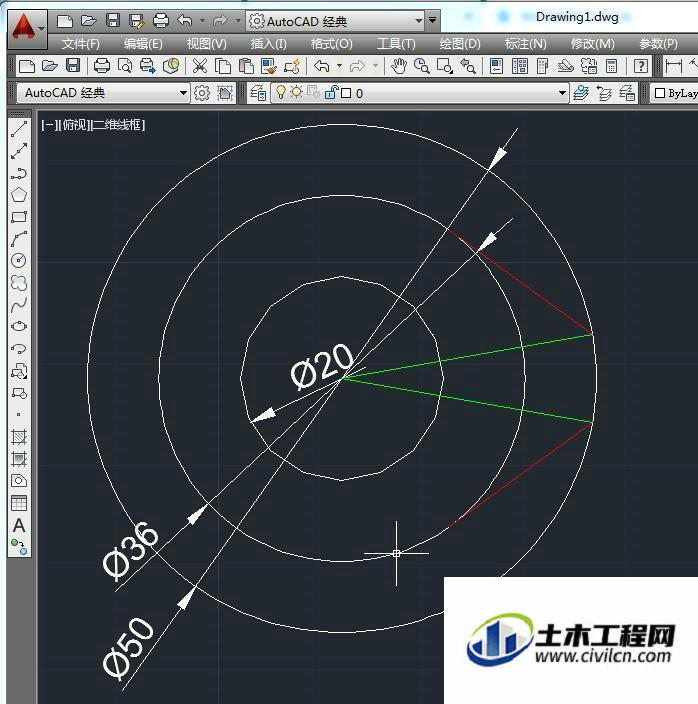Click the Insert Block tool
The image size is (698, 704).
pos(19,371)
